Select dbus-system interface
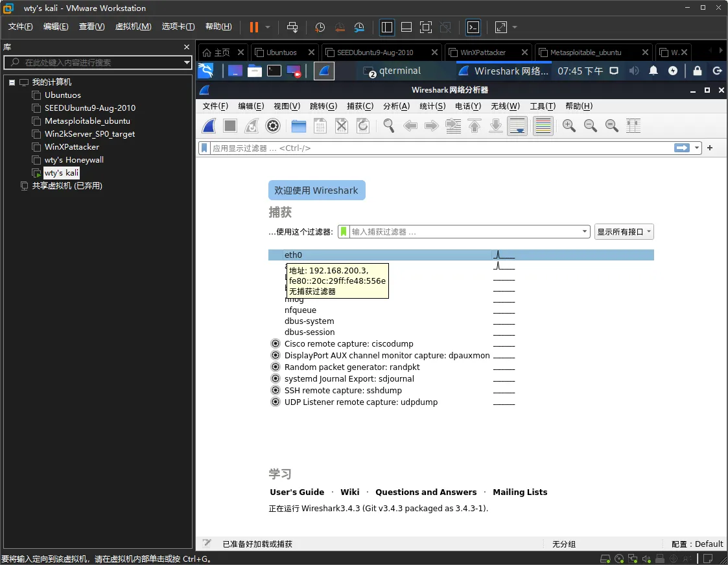This screenshot has height=565, width=728. coord(309,321)
